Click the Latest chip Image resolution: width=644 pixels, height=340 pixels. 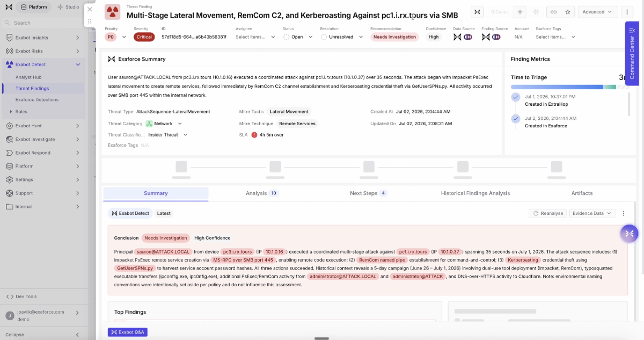coord(164,213)
